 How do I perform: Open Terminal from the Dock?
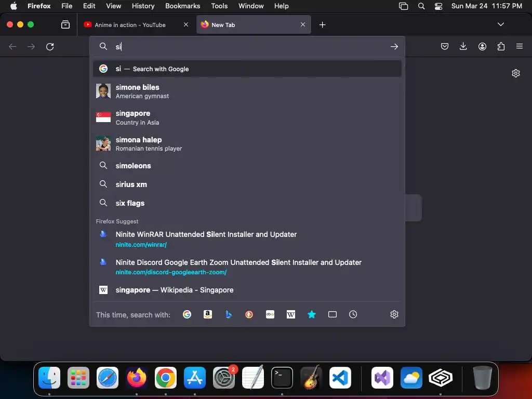coord(282,378)
